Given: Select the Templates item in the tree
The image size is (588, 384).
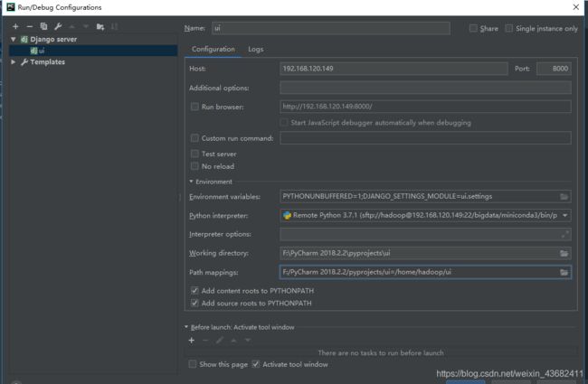Looking at the screenshot, I should (47, 61).
